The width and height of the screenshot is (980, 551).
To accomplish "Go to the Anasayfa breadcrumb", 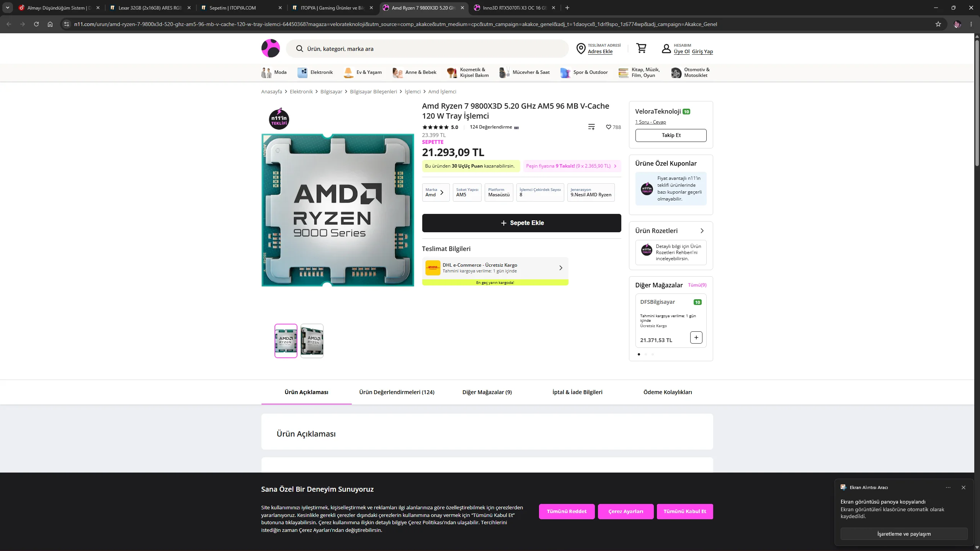I will pyautogui.click(x=271, y=92).
